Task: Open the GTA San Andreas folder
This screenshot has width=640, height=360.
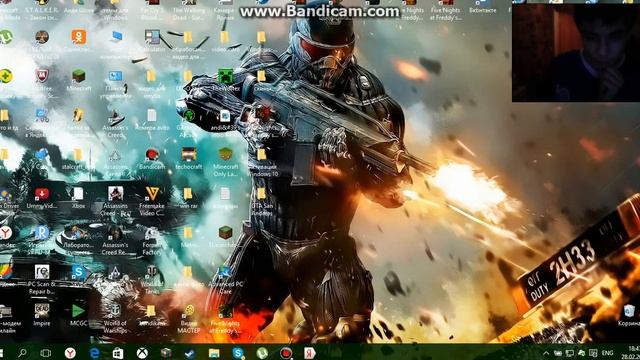Action: 262,201
